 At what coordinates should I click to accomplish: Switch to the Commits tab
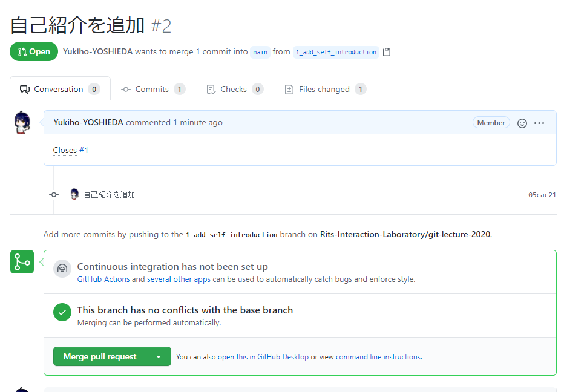[153, 89]
